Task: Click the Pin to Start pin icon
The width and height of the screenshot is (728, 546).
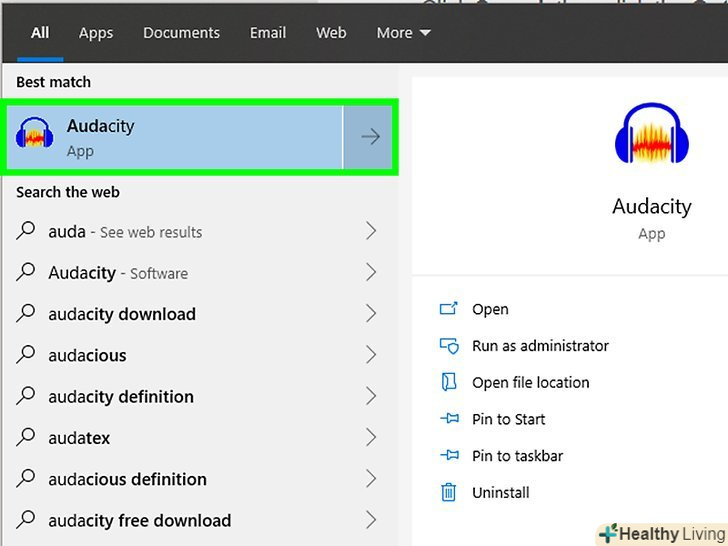Action: [x=448, y=419]
